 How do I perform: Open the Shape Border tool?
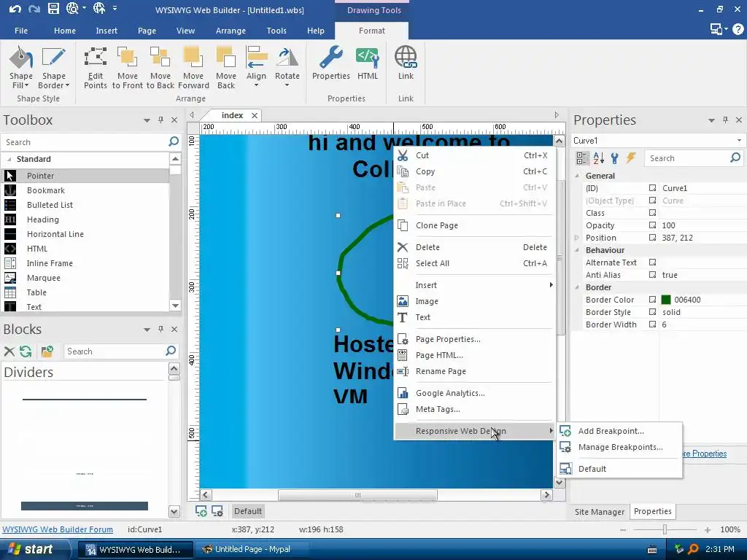point(53,67)
